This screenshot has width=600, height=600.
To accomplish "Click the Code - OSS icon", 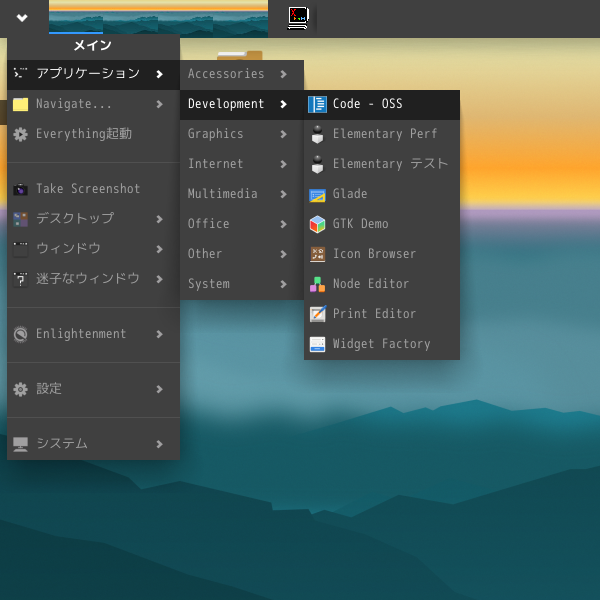I will tap(317, 104).
